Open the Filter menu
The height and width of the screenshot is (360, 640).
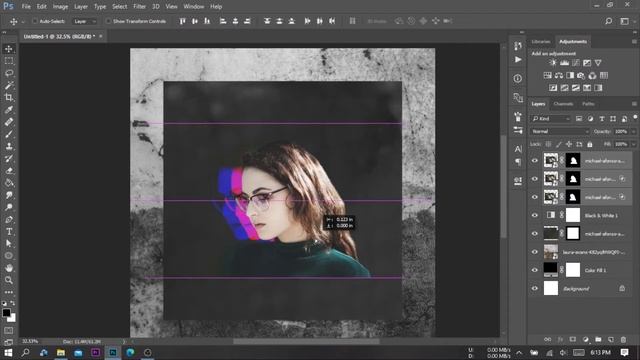[x=139, y=7]
